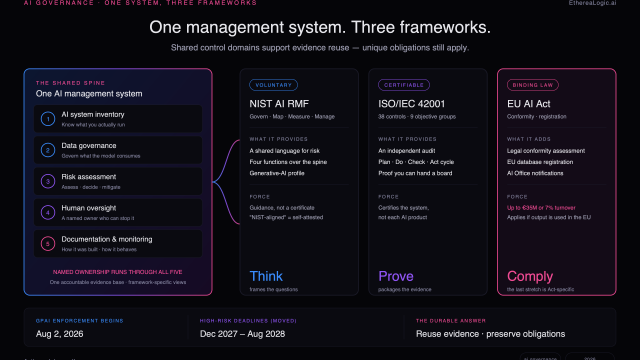
Task: Click 'Up to €35M or 7% turnover' line
Action: pos(541,208)
